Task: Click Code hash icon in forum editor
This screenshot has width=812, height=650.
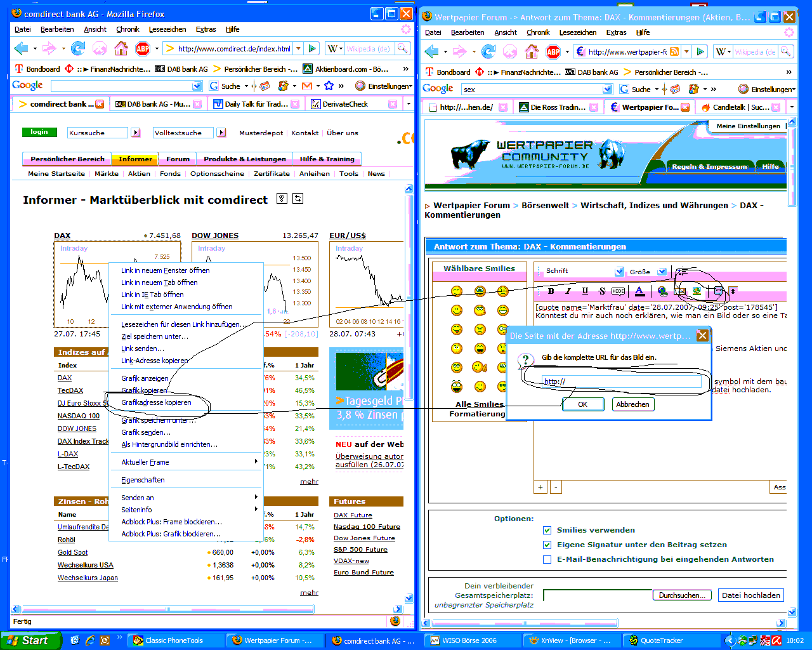Action: tap(733, 291)
